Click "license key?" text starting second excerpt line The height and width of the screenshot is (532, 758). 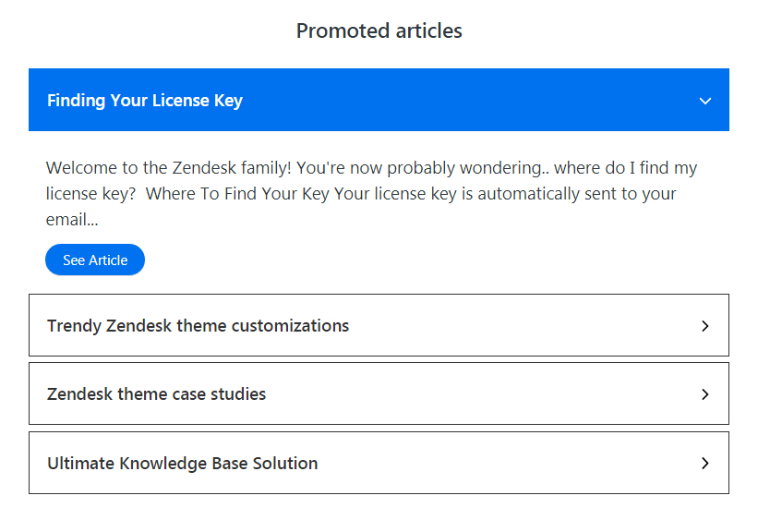coord(90,194)
